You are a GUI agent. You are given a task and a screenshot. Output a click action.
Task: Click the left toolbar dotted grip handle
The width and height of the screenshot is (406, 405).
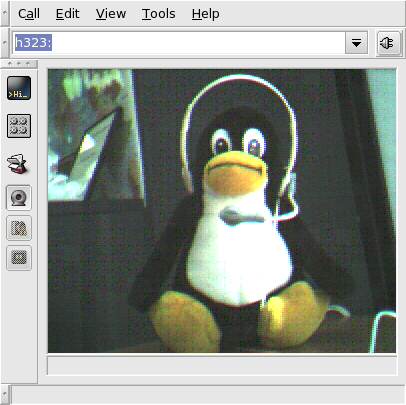19,64
